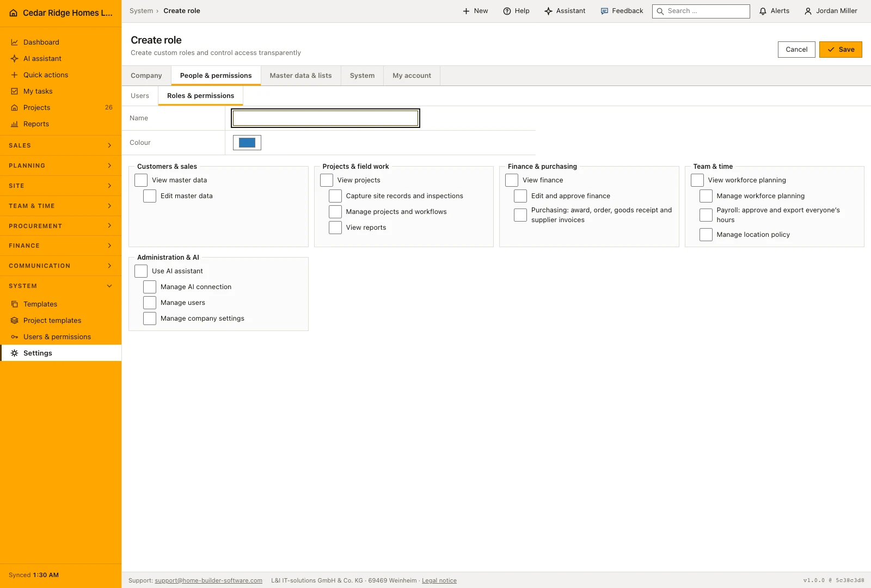Click into the Search field
This screenshot has width=871, height=588.
pos(701,11)
